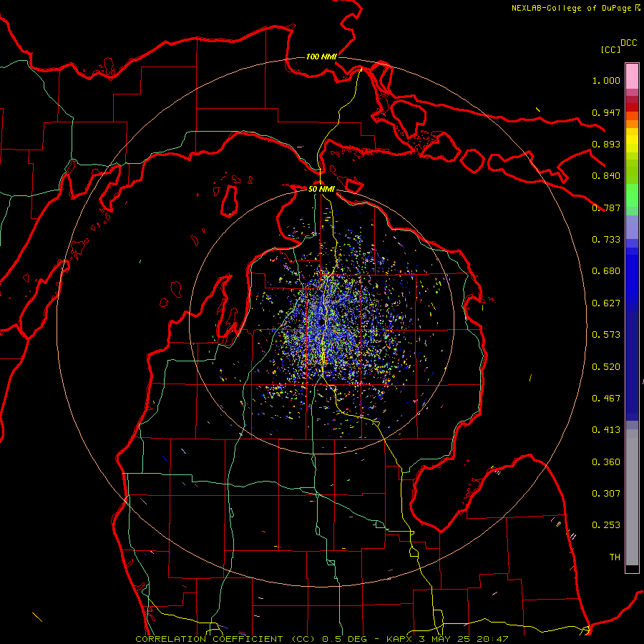
Task: Select the 0.307 scale value
Action: 606,494
